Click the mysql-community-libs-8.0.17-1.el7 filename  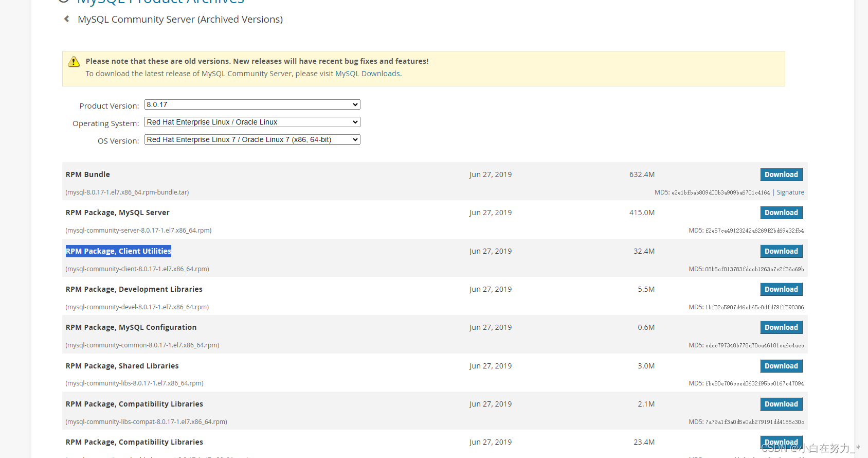click(134, 383)
